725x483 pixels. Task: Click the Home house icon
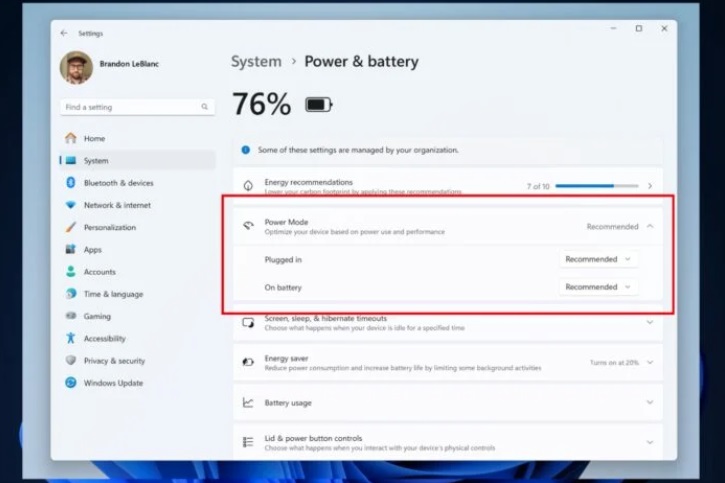(x=71, y=138)
